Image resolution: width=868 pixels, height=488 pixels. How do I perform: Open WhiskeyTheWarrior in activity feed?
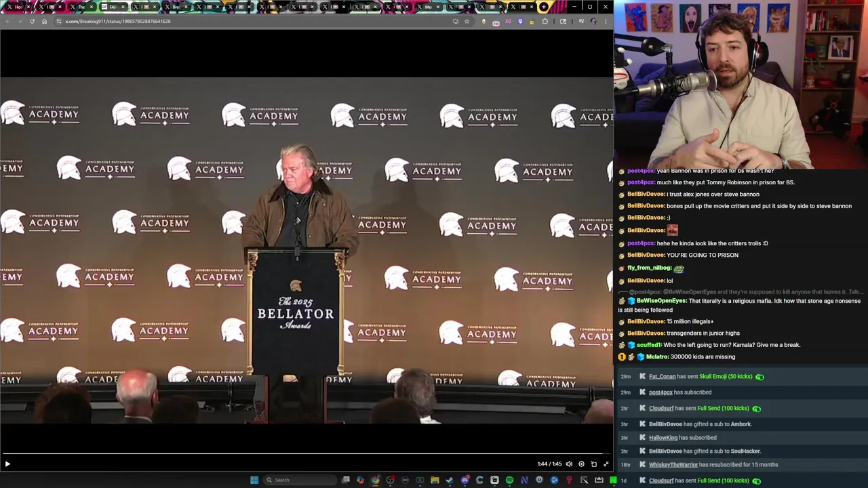(673, 465)
